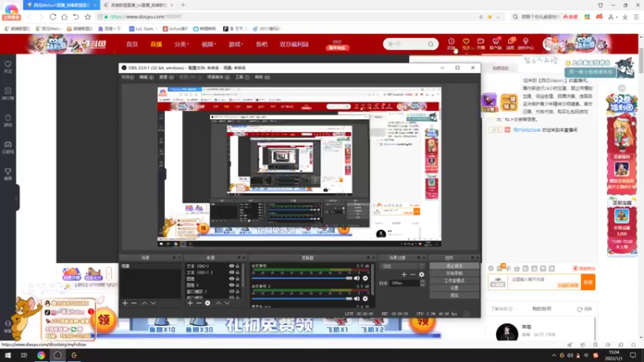The width and height of the screenshot is (644, 362).
Task: Open scene transition properties gear in OBS
Action: click(x=421, y=274)
